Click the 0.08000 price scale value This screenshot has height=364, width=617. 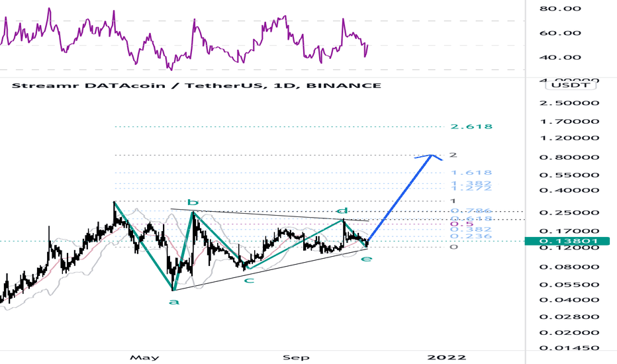pos(569,267)
